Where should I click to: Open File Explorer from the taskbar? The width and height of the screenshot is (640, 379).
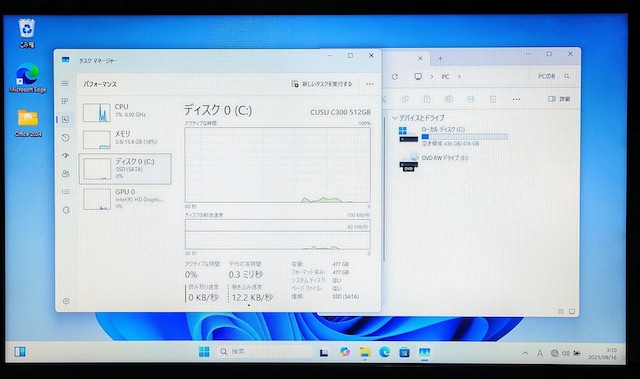point(364,352)
